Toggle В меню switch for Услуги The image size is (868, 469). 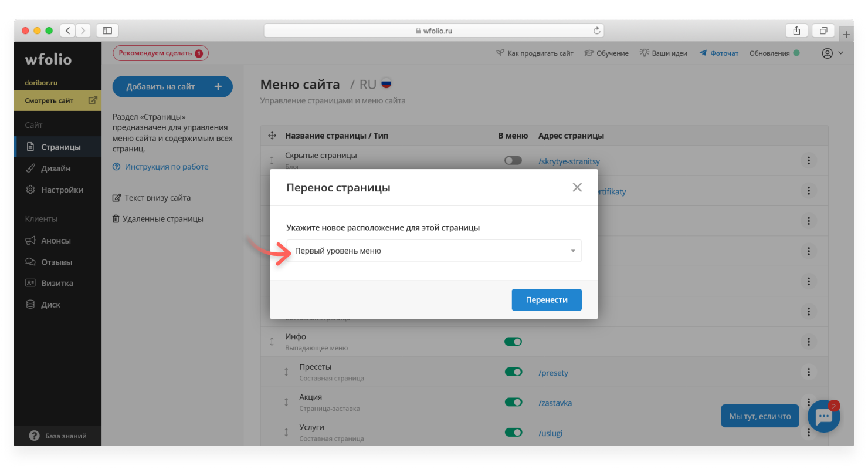(513, 433)
